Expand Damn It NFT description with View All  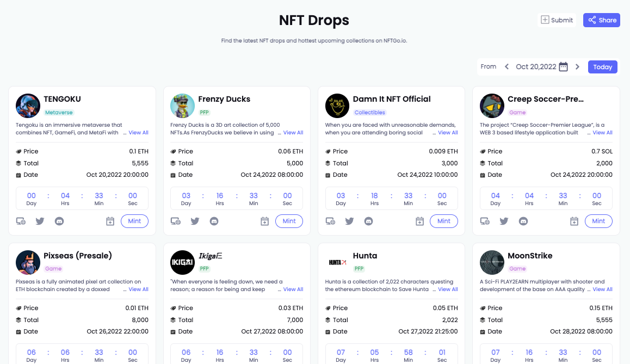click(x=448, y=133)
